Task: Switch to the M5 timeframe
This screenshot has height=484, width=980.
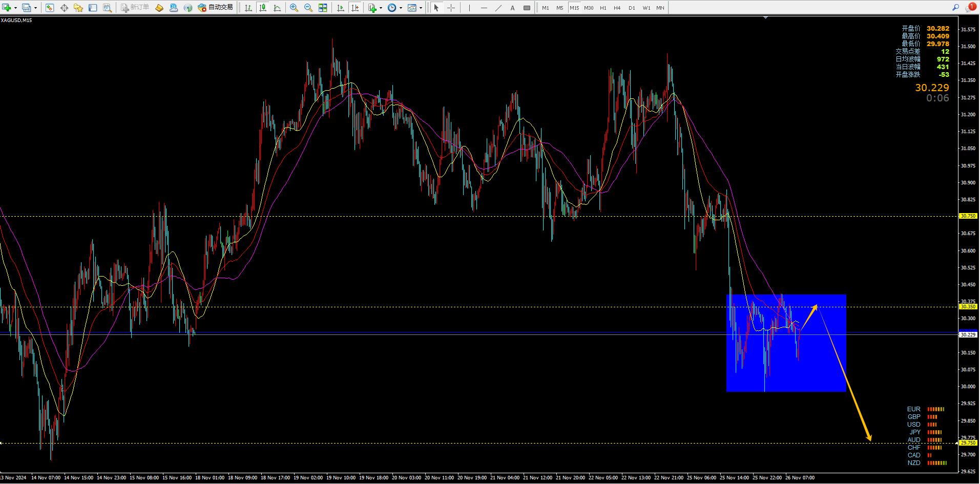Action: (x=560, y=8)
